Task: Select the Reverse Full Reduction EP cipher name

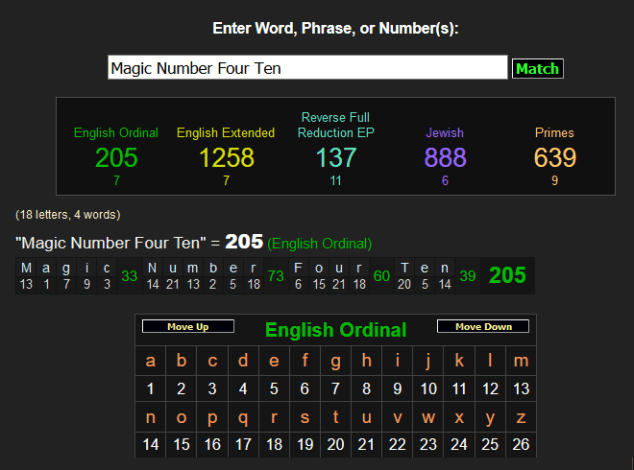Action: pyautogui.click(x=335, y=125)
